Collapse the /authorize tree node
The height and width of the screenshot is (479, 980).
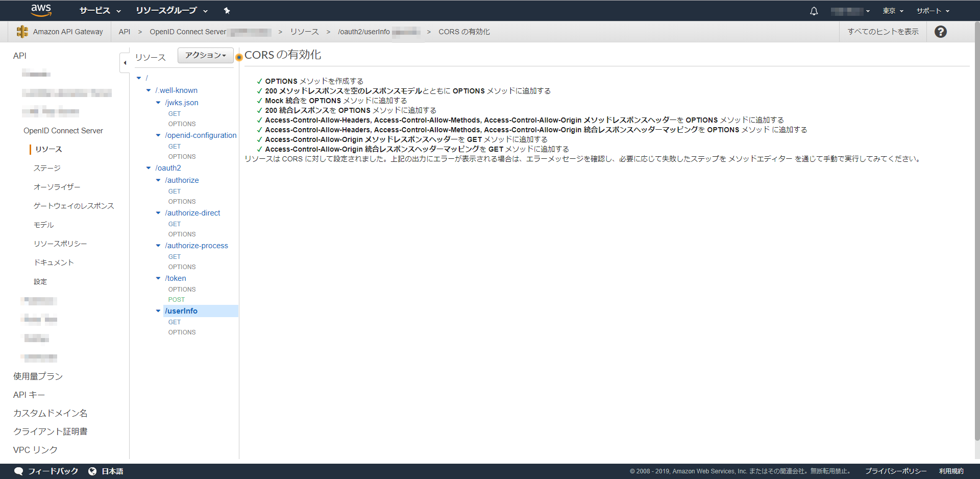pyautogui.click(x=158, y=180)
